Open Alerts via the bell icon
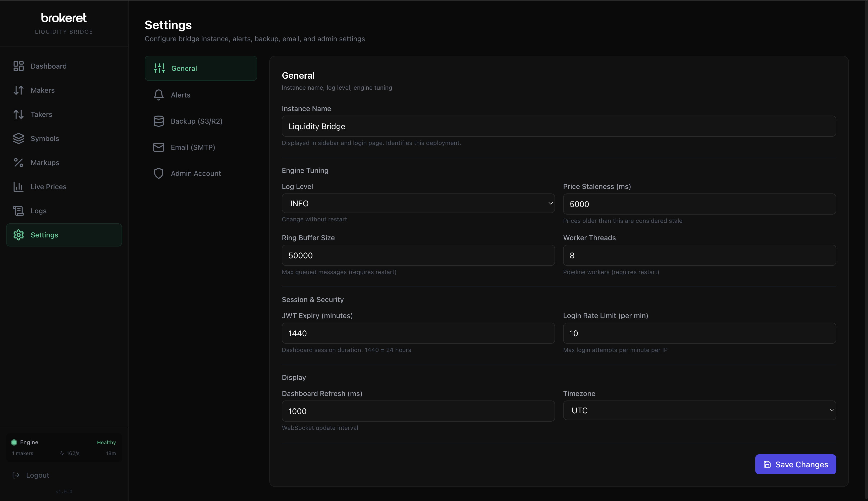This screenshot has height=501, width=868. [x=158, y=95]
